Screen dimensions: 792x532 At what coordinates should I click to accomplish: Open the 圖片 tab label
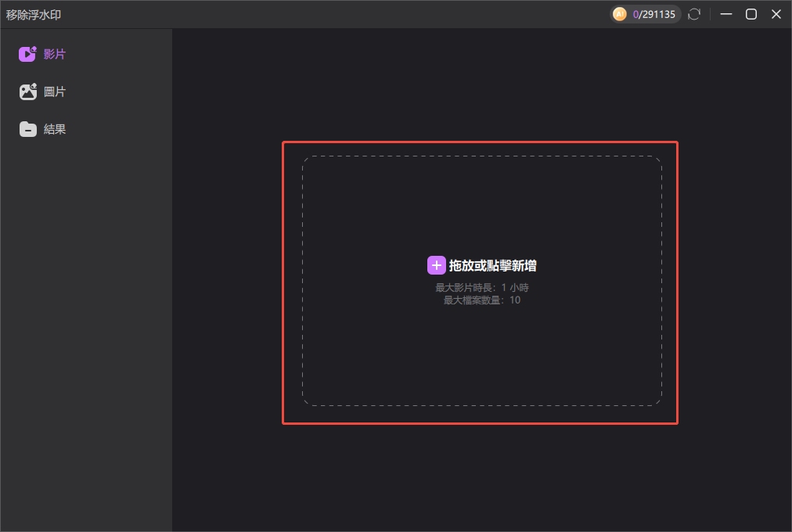click(55, 92)
